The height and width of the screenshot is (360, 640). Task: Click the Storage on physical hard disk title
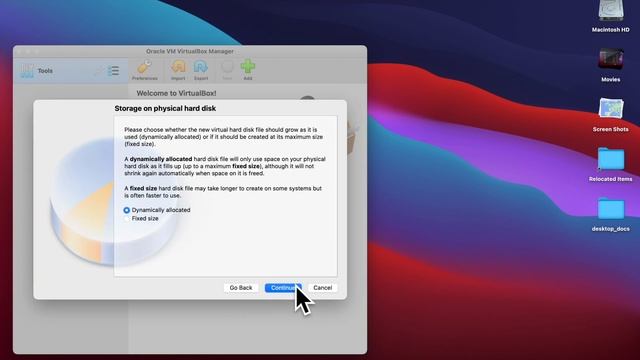[165, 108]
